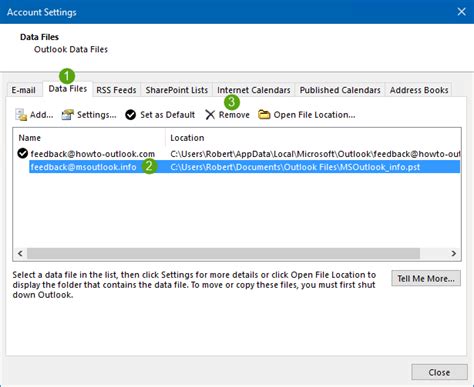
Task: Click the Remove X icon
Action: 210,115
